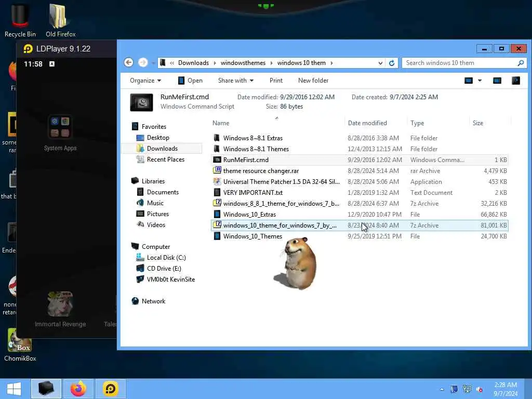The height and width of the screenshot is (399, 532).
Task: Select Downloads in the navigation pane
Action: pos(162,148)
